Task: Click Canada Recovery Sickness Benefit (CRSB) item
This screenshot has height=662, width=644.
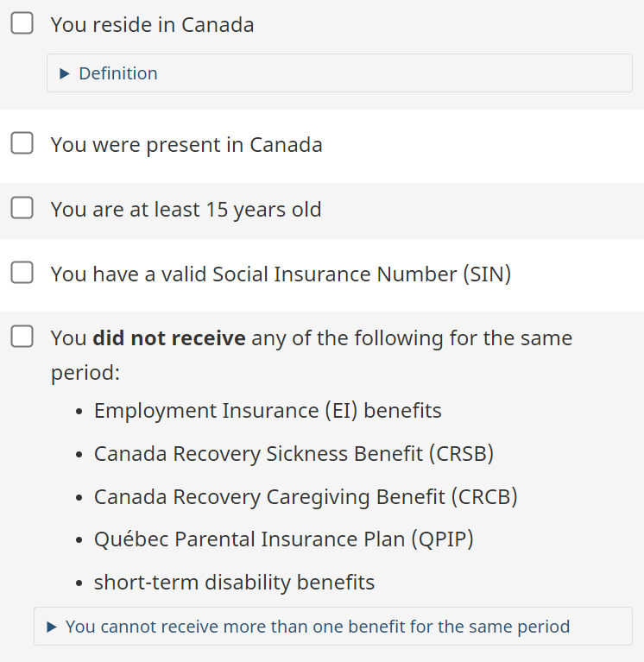Action: point(294,454)
